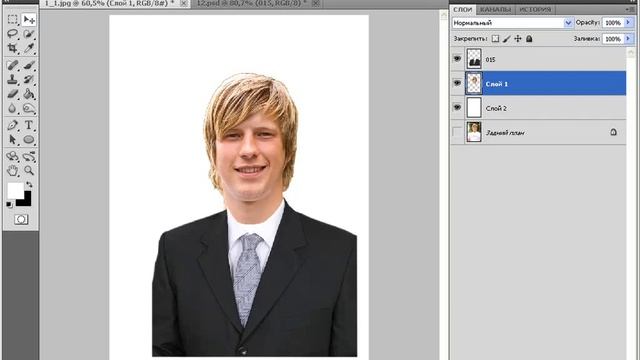Hide the 015 layer

point(457,59)
